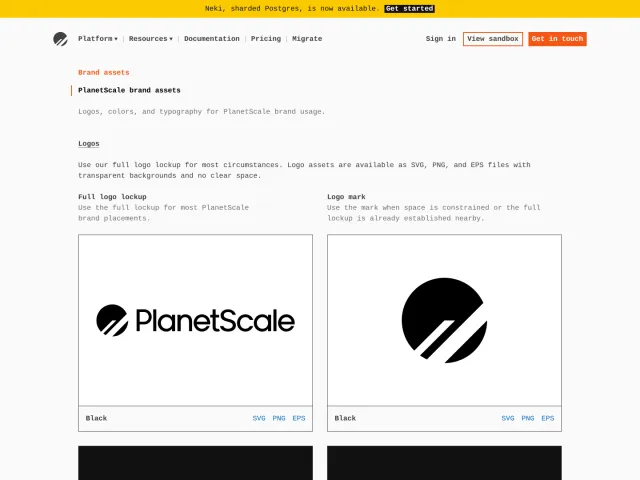Click the 'Neki, sharded Postgres' banner text
640x480 pixels.
[292, 9]
